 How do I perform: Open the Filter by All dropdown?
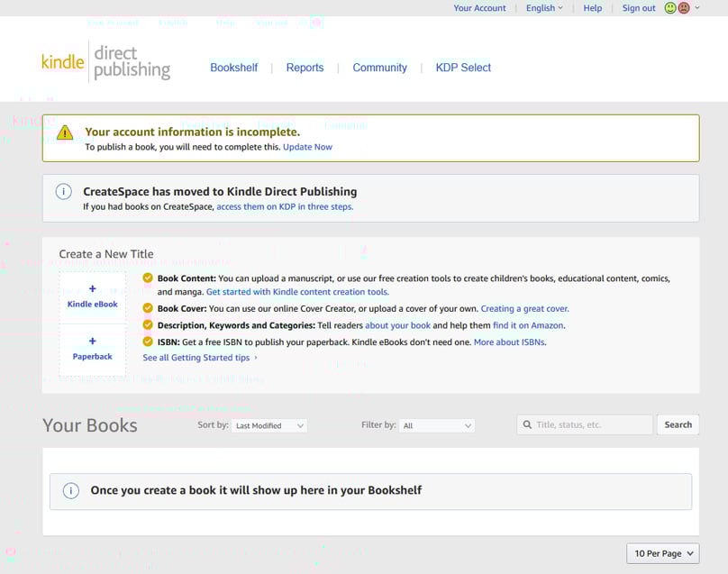coord(437,424)
